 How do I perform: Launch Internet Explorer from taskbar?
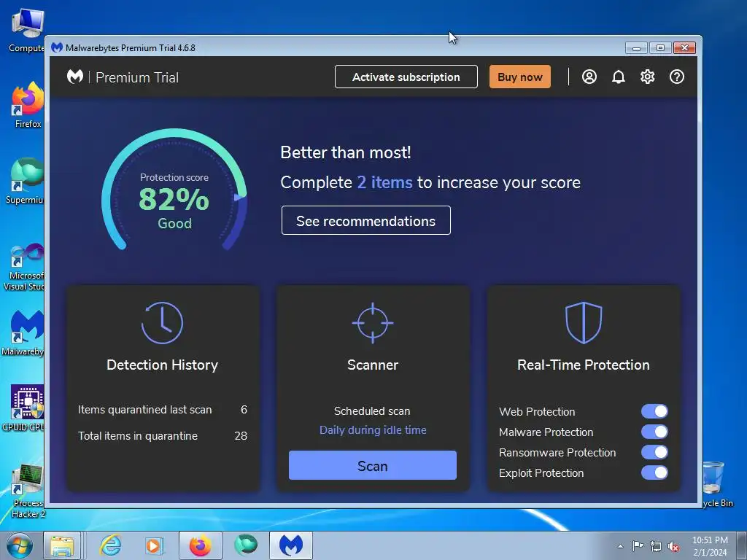[x=111, y=545]
